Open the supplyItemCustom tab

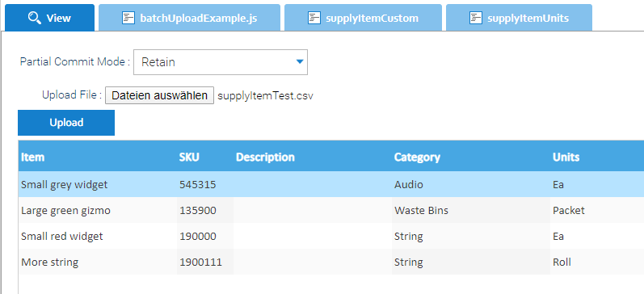click(x=363, y=18)
